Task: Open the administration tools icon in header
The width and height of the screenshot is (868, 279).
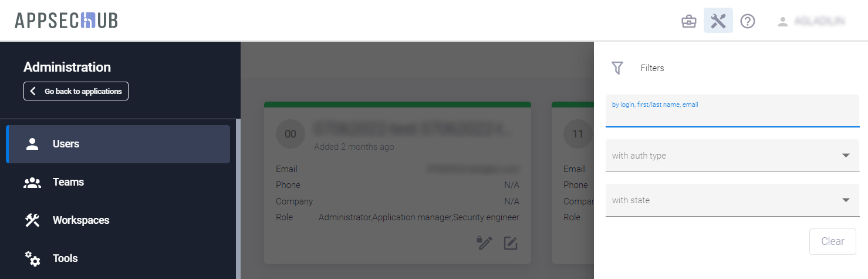Action: coord(718,21)
